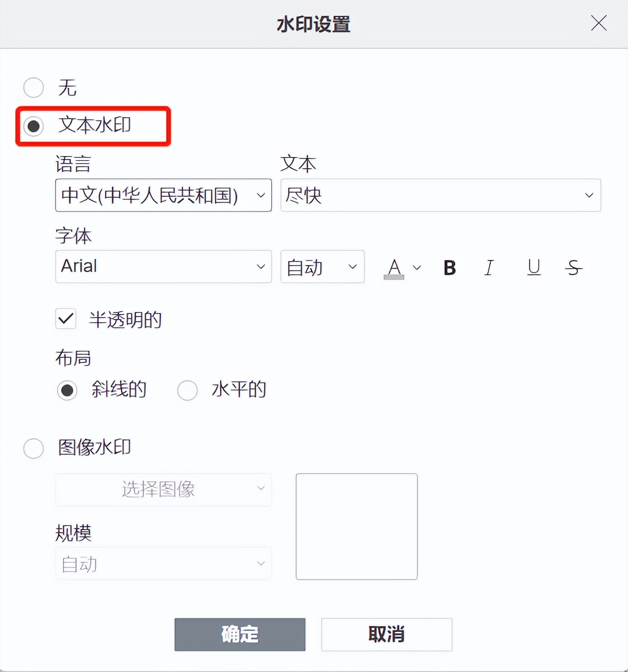Select the 无 radio button
Image resolution: width=628 pixels, height=672 pixels.
coord(33,87)
